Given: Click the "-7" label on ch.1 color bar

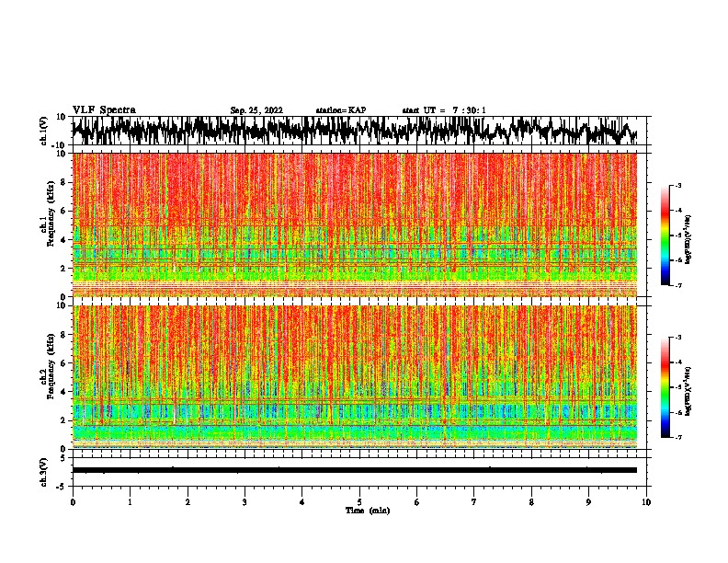Looking at the screenshot, I should click(x=678, y=285).
